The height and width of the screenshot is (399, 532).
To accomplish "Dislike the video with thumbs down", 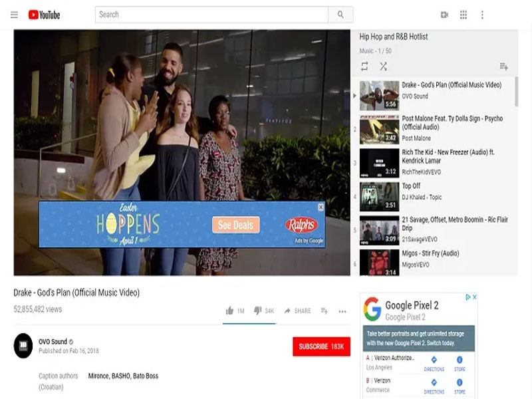I will (x=258, y=311).
